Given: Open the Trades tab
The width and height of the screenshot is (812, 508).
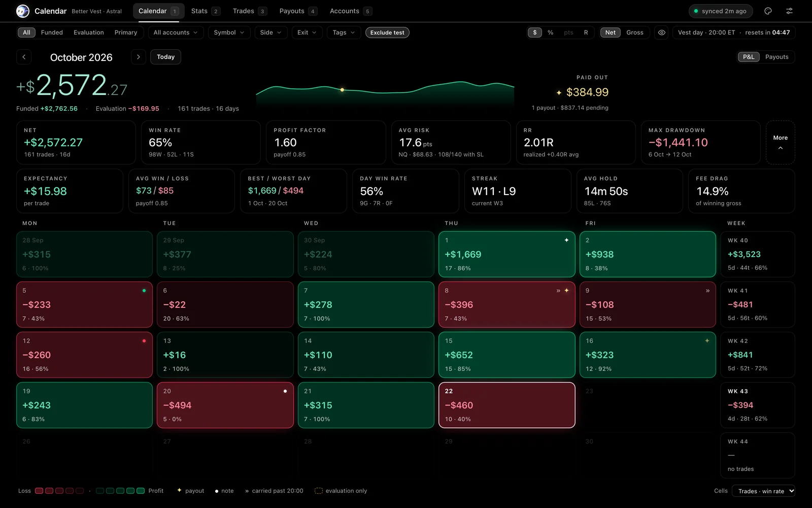Looking at the screenshot, I should coord(250,11).
